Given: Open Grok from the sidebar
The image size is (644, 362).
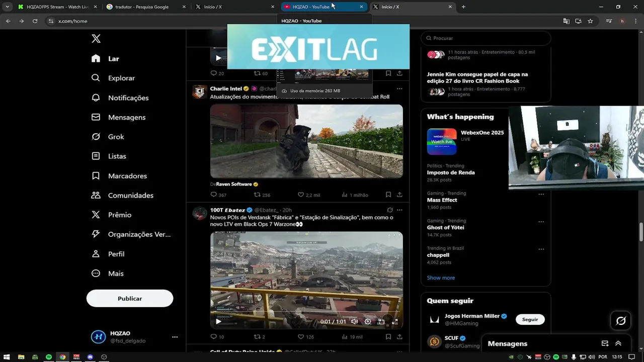Looking at the screenshot, I should pyautogui.click(x=108, y=137).
